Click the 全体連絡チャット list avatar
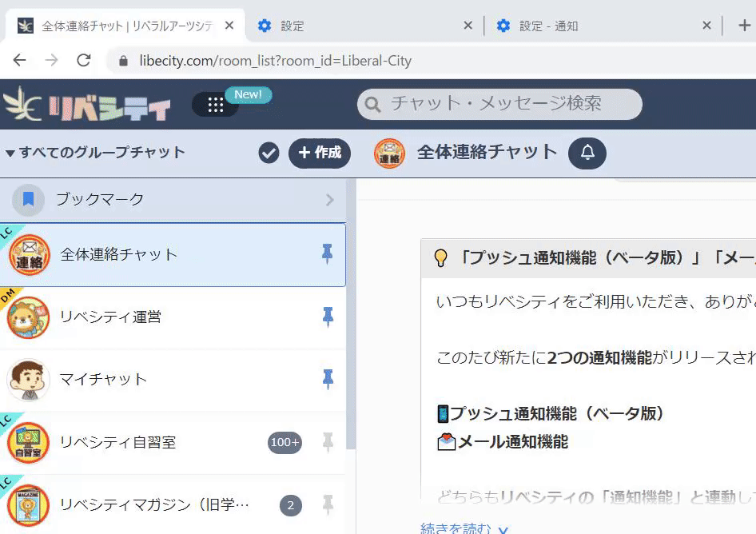The image size is (756, 534). pyautogui.click(x=30, y=255)
